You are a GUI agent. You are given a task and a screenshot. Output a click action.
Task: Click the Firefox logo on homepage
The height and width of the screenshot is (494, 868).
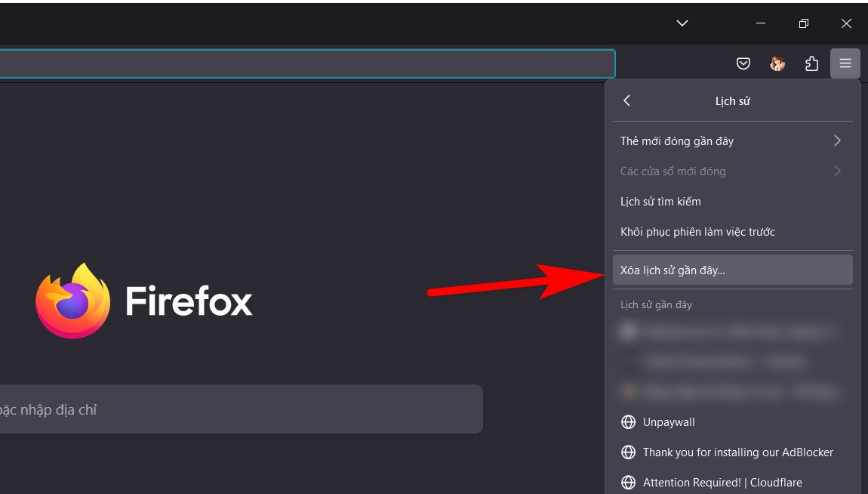click(x=72, y=301)
